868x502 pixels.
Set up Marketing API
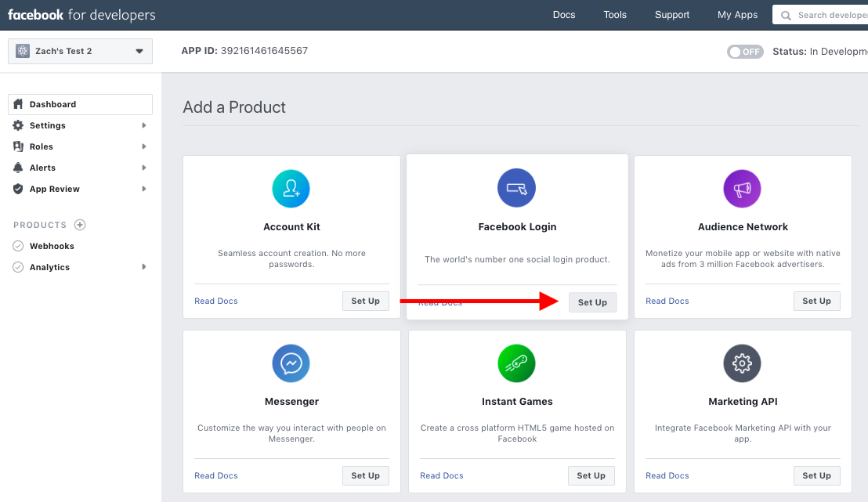pos(816,475)
